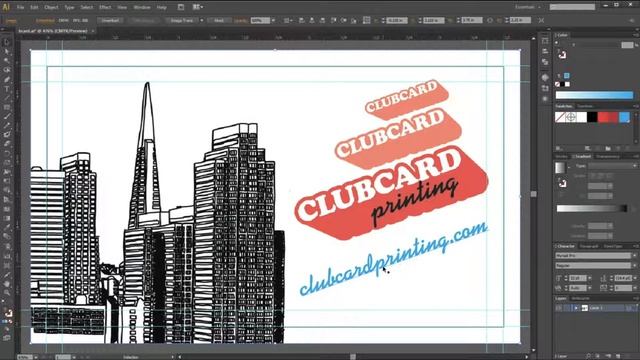Screen dimensions: 640x360
Task: Open the gradient Type dropdown
Action: point(612,166)
